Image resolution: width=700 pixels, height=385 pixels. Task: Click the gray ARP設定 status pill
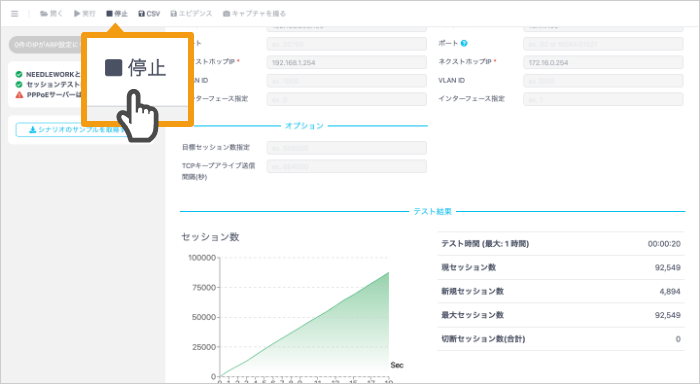pyautogui.click(x=45, y=45)
